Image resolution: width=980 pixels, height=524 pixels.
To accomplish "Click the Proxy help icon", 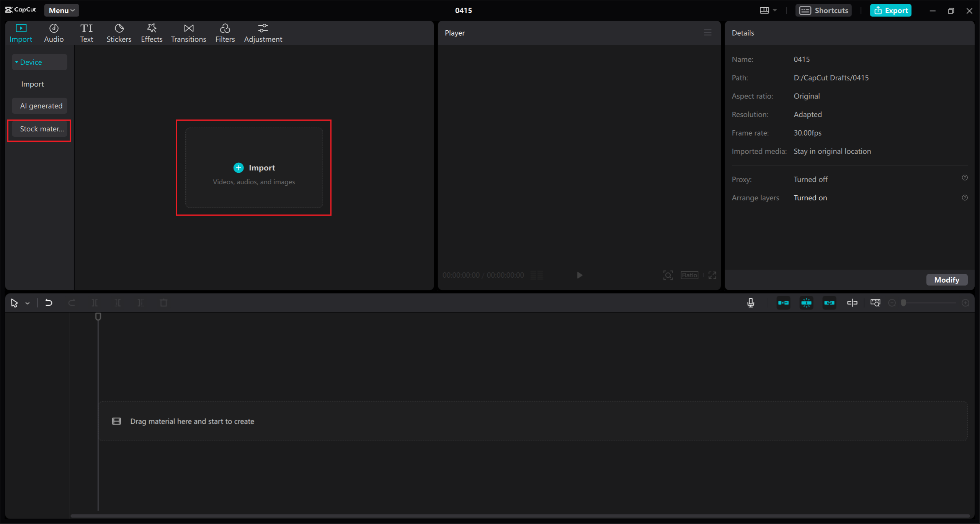I will (965, 178).
